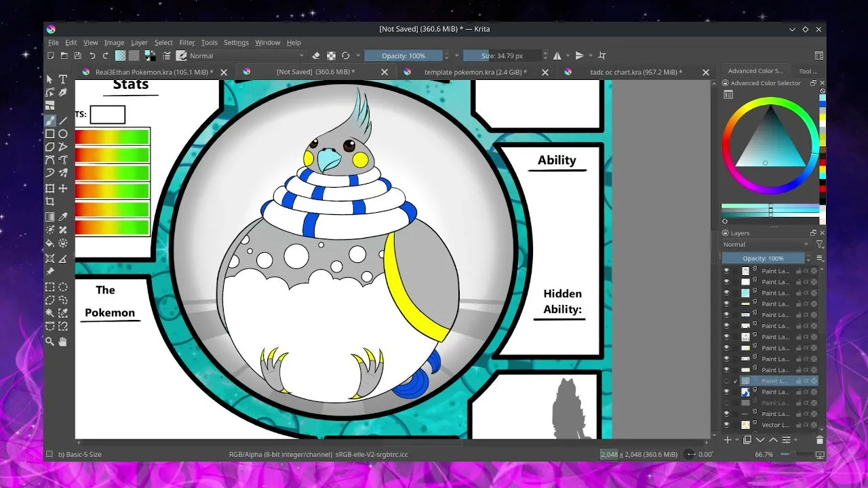Open brush blending mode Normal dropdown
868x488 pixels.
coord(247,56)
